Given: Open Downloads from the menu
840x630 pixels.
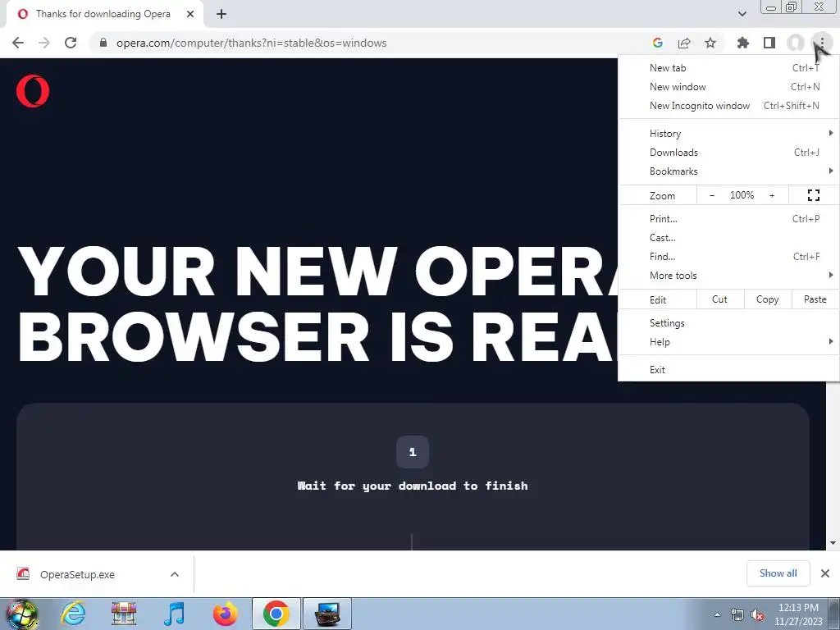Looking at the screenshot, I should 728,152.
